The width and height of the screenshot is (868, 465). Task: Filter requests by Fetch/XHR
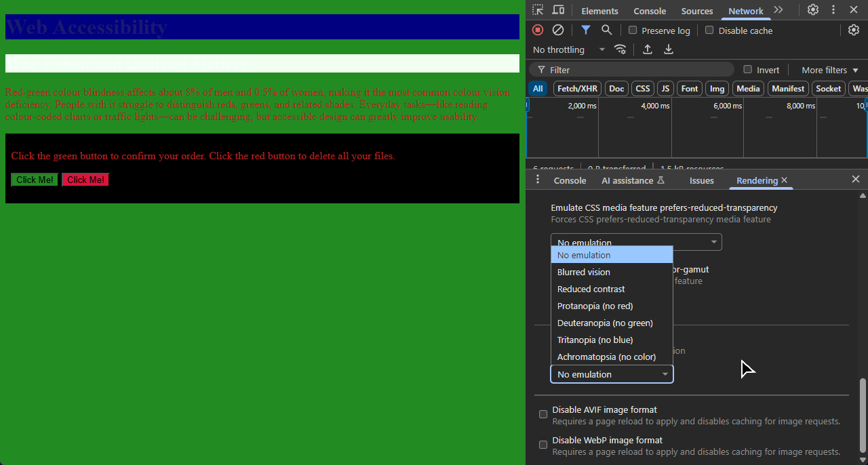click(578, 89)
